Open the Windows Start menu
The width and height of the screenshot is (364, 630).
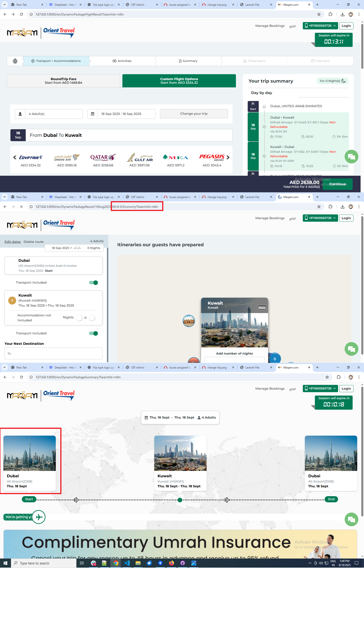coord(5,563)
